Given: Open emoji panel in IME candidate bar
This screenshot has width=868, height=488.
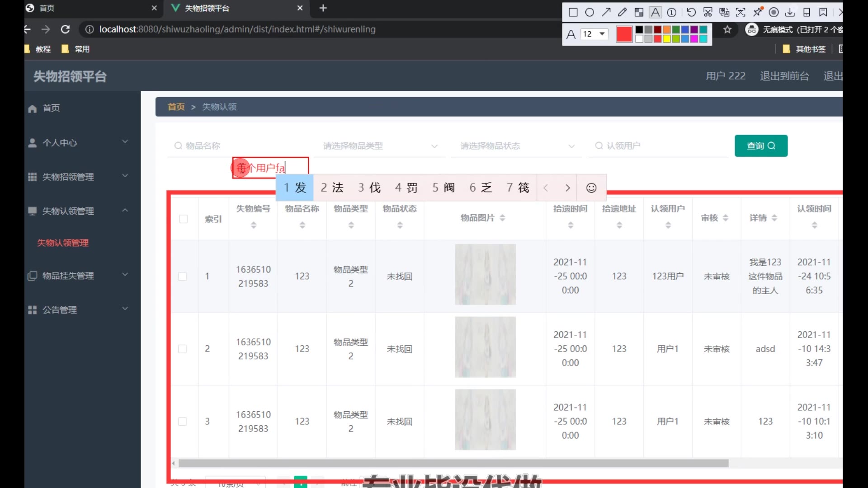Looking at the screenshot, I should pyautogui.click(x=591, y=188).
